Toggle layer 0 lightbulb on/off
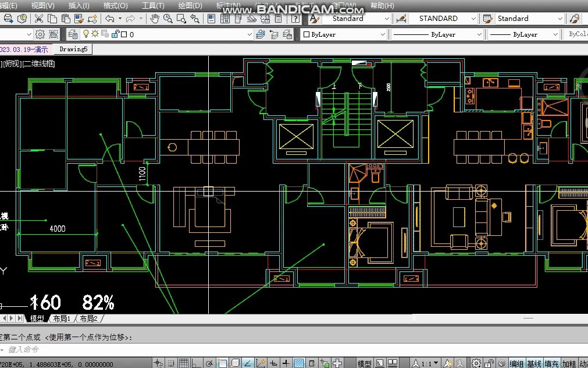Screen dimensions: 588x368 click(x=86, y=34)
